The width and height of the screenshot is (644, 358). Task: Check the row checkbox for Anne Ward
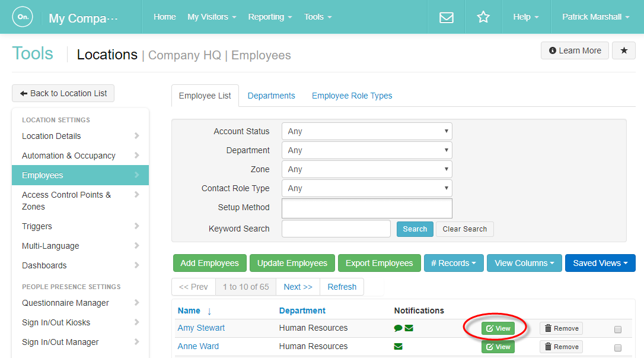click(x=618, y=347)
